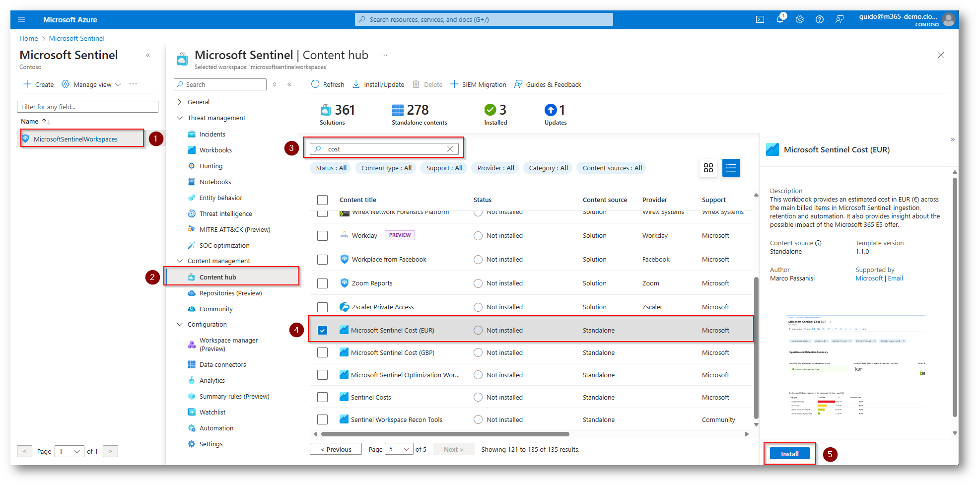Toggle the select-all checkbox in header
The height and width of the screenshot is (486, 980).
(323, 200)
